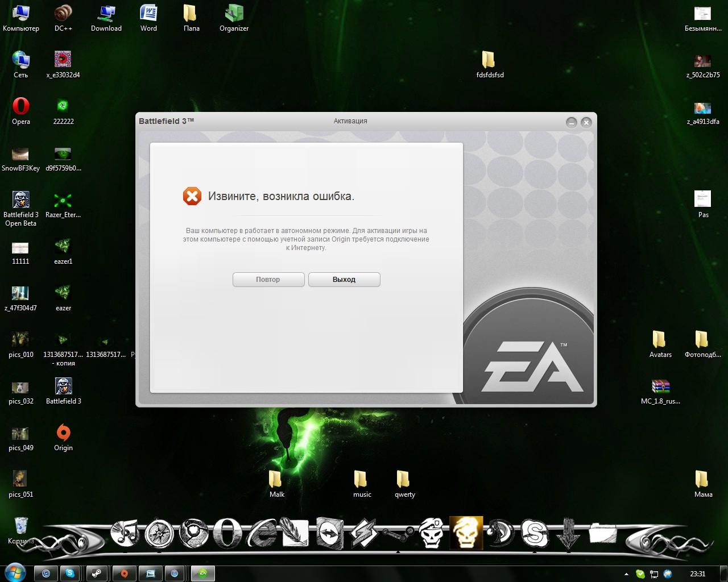Launch the DC++ desktop shortcut
Screen dimensions: 728x582
click(x=63, y=18)
